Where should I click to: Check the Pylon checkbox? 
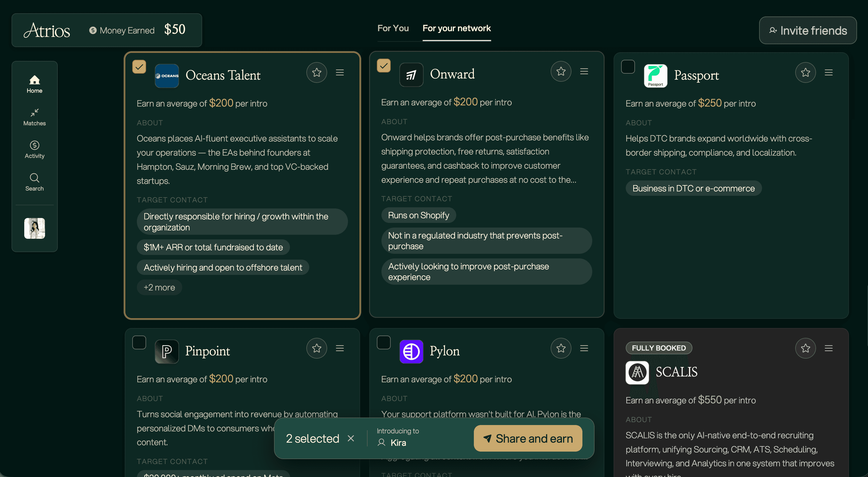(x=383, y=342)
